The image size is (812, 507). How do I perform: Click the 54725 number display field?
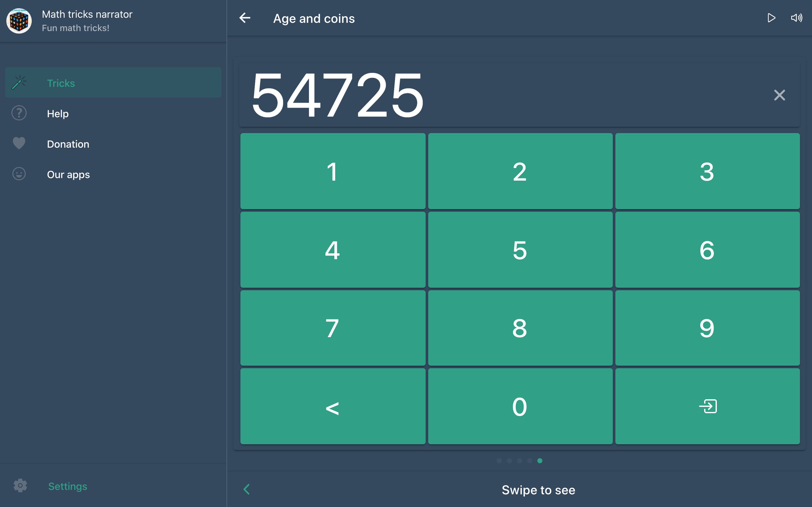pos(337,95)
